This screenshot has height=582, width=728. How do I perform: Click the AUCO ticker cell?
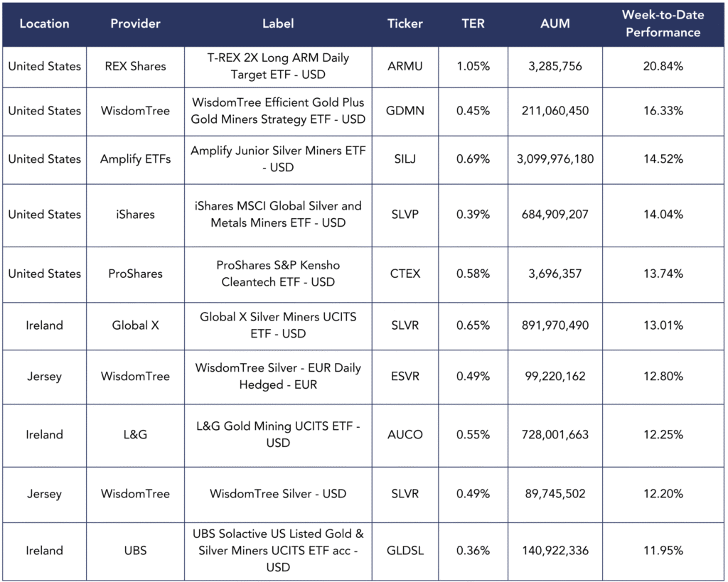pyautogui.click(x=405, y=434)
